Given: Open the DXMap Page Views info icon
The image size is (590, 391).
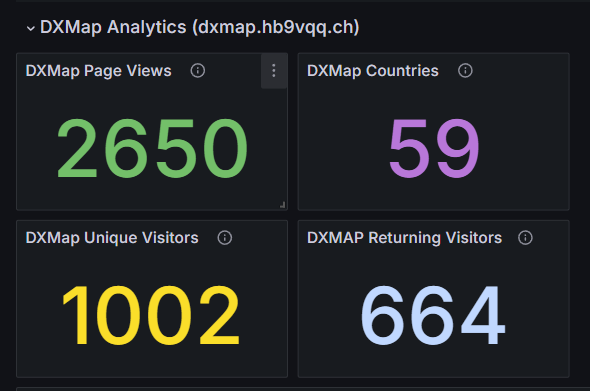Looking at the screenshot, I should (198, 70).
